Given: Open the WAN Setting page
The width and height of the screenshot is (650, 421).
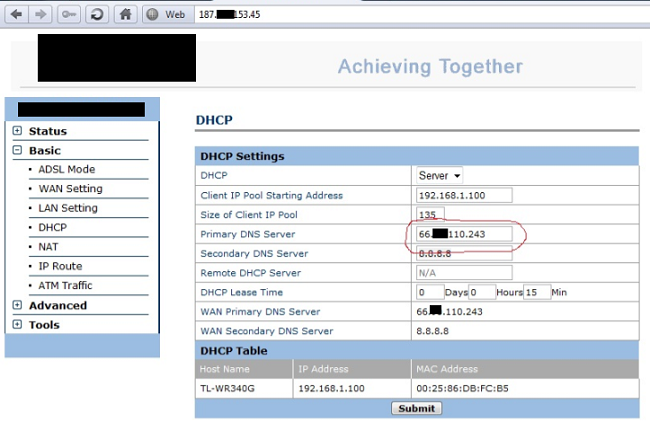Looking at the screenshot, I should coord(70,189).
